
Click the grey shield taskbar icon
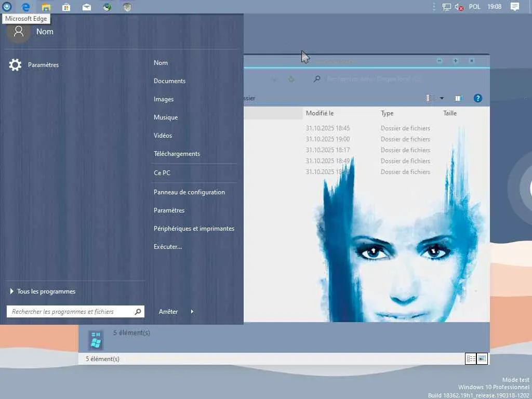coord(127,7)
